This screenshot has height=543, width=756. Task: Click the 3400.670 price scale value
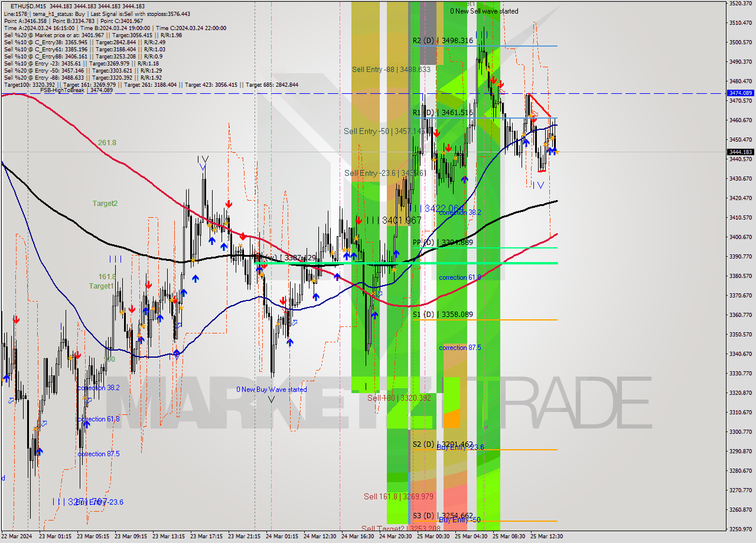click(740, 237)
